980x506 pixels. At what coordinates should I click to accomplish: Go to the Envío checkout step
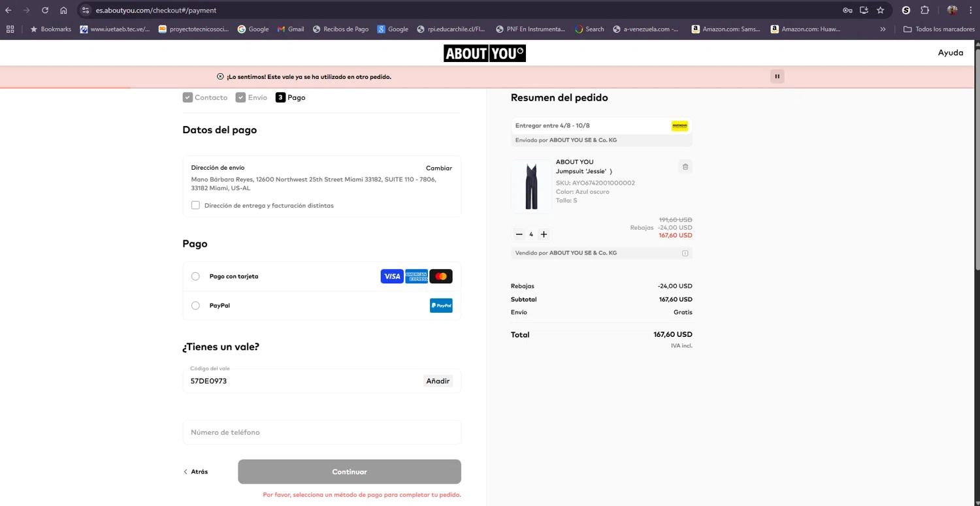click(252, 97)
